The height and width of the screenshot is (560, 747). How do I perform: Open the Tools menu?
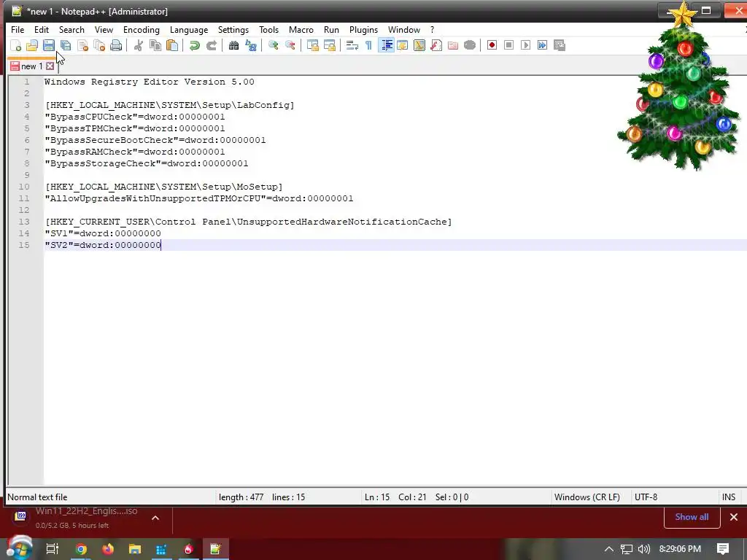click(x=268, y=29)
